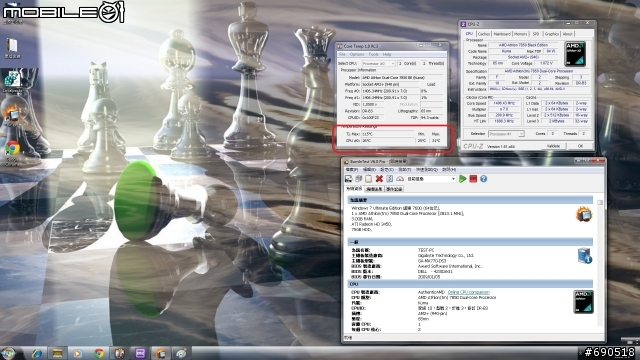Click the red Stop square in BurnInTest toolbar
The height and width of the screenshot is (360, 640).
point(473,179)
